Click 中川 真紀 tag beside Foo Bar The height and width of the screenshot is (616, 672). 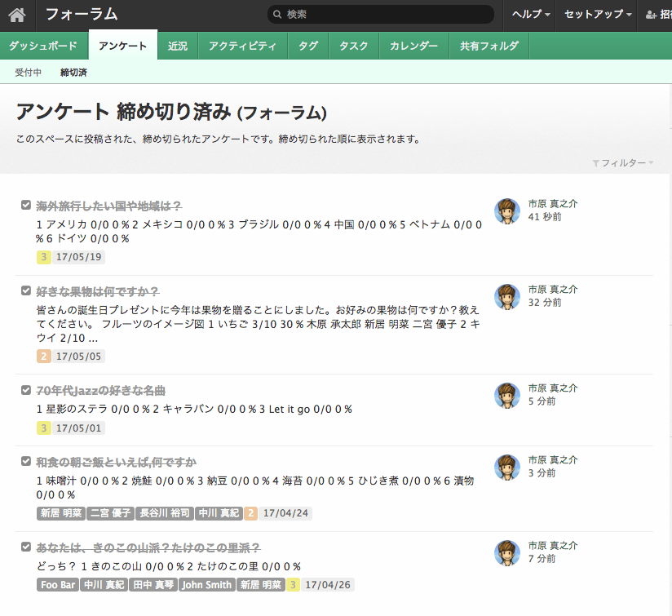coord(104,585)
